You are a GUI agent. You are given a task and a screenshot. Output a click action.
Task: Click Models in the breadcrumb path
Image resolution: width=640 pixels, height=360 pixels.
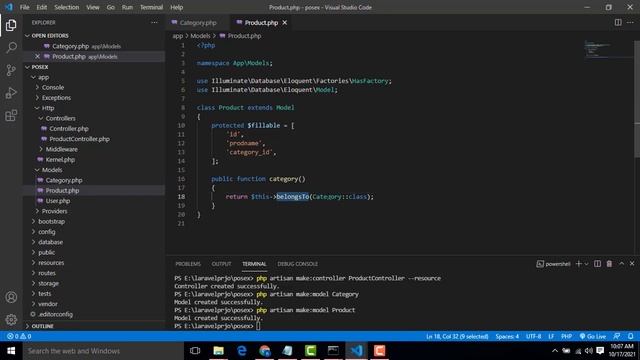[200, 36]
